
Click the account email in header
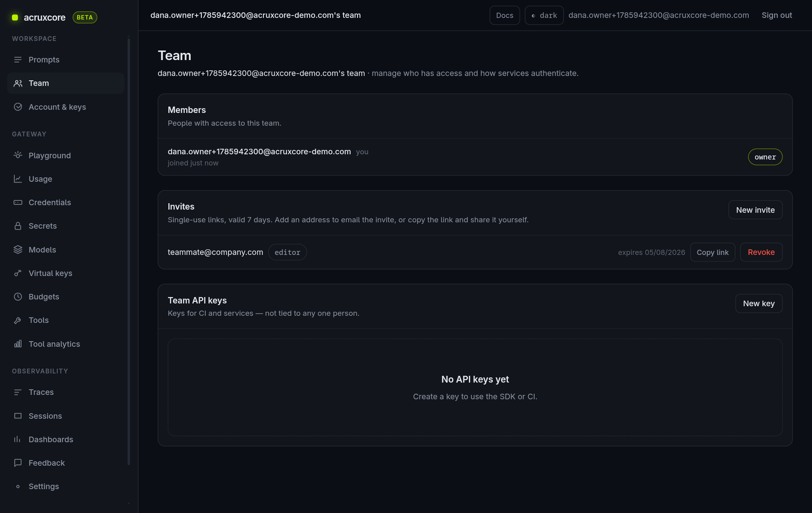tap(658, 15)
